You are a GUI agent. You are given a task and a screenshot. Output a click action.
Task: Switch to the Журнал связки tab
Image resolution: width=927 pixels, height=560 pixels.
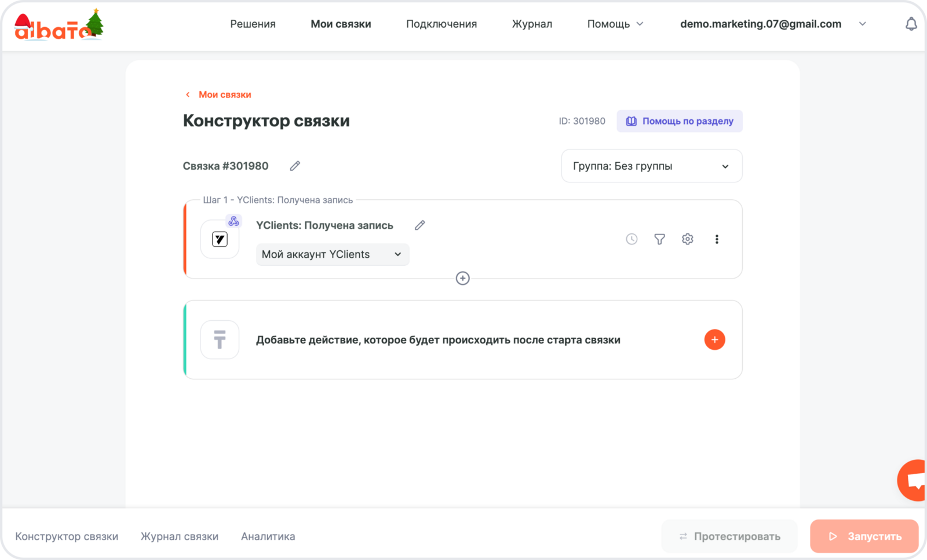(x=180, y=537)
